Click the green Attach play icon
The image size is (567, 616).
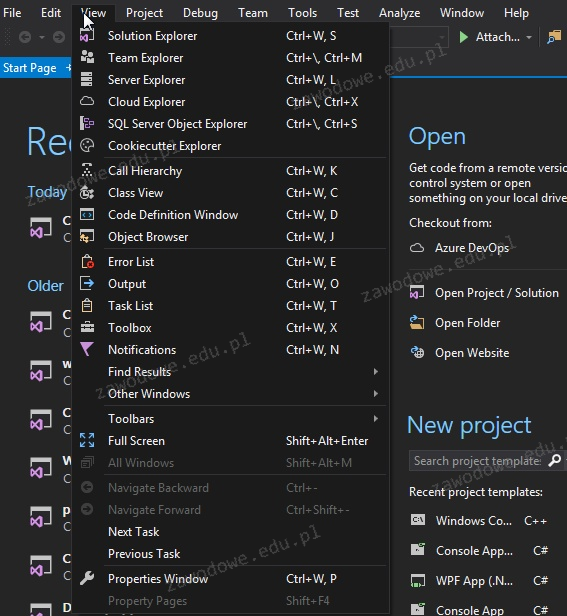[x=464, y=37]
